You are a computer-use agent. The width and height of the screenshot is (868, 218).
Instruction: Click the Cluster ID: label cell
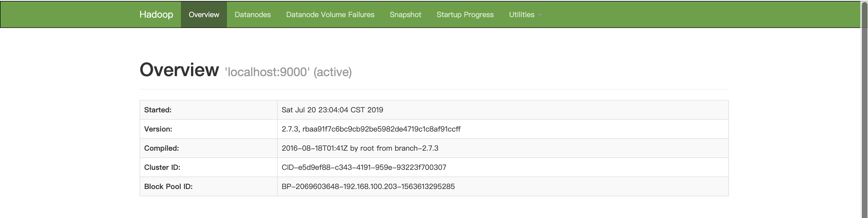[x=209, y=167]
